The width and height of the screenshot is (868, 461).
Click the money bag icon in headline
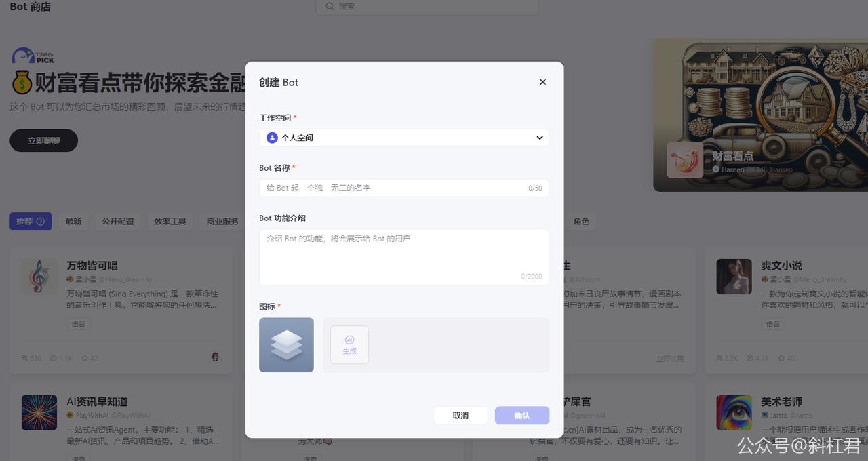22,83
